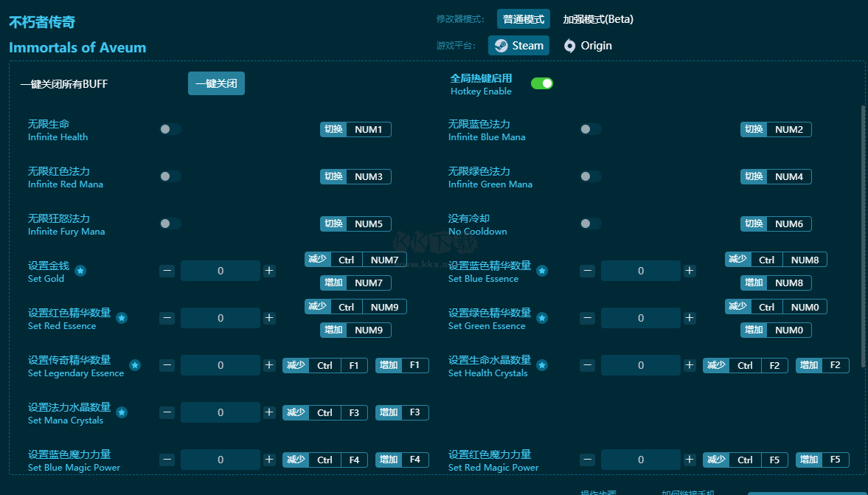This screenshot has height=495, width=868.
Task: Click the star icon beside Set Red Essence
Action: coord(122,318)
